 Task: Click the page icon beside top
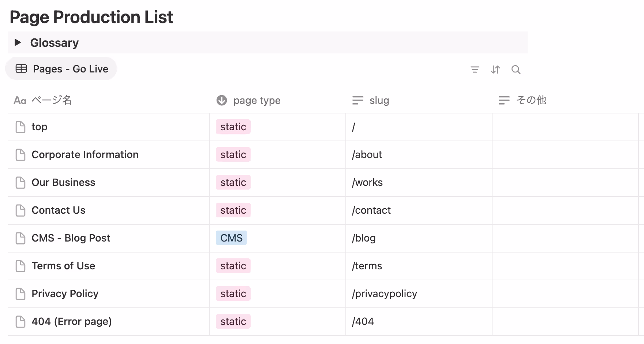[20, 127]
